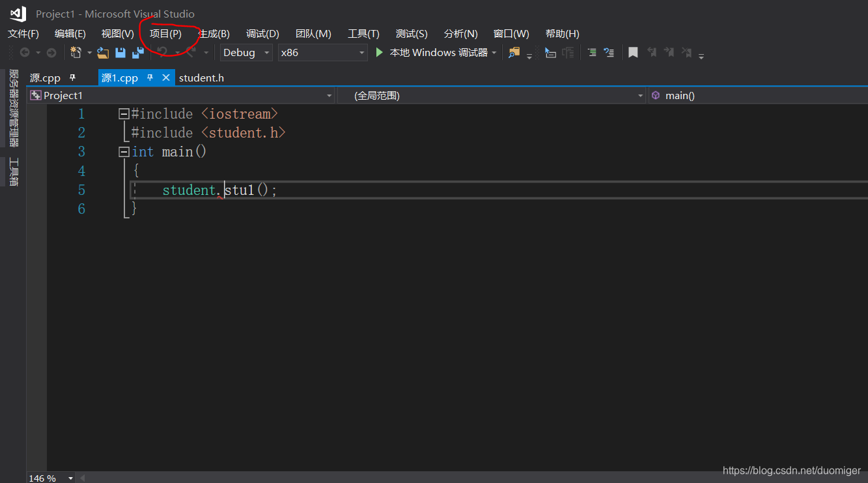Viewport: 868px width, 483px height.
Task: Open the 生成(B) menu
Action: tap(214, 34)
